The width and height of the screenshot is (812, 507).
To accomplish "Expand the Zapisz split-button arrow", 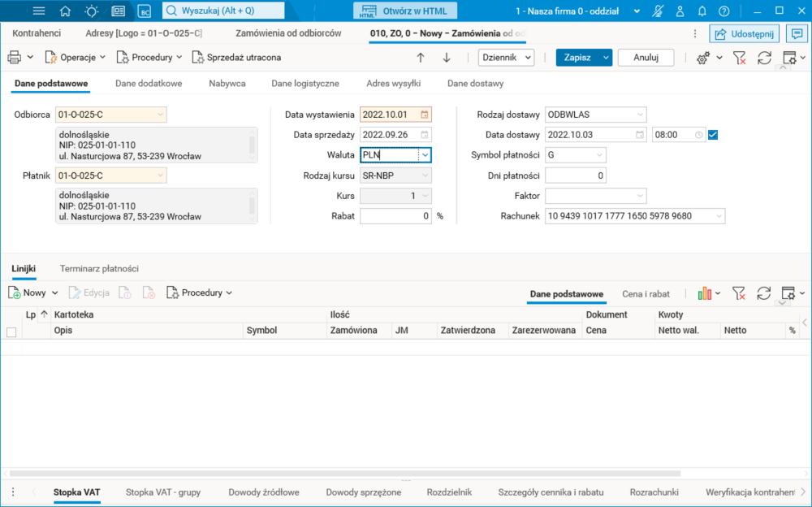I will 606,58.
